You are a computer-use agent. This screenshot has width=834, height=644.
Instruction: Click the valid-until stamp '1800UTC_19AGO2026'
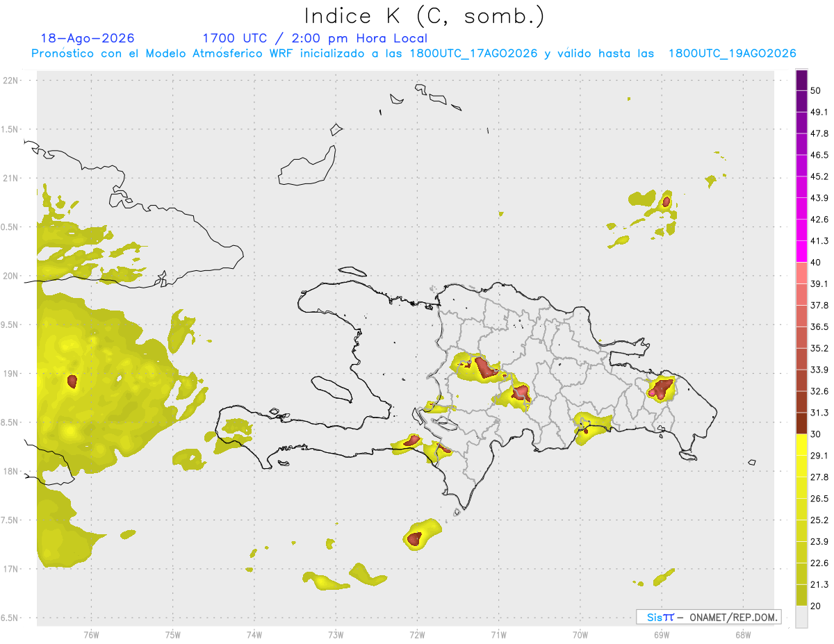click(x=732, y=53)
